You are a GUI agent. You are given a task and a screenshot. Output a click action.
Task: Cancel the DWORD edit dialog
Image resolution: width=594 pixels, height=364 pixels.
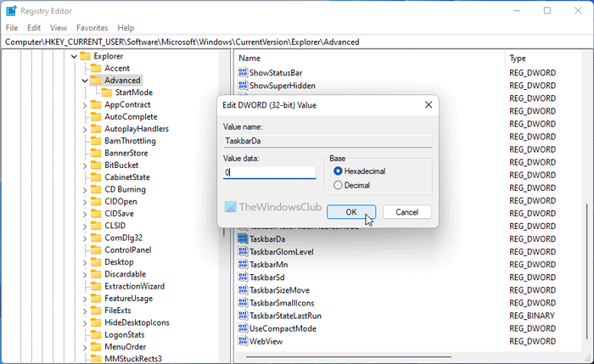coord(406,212)
